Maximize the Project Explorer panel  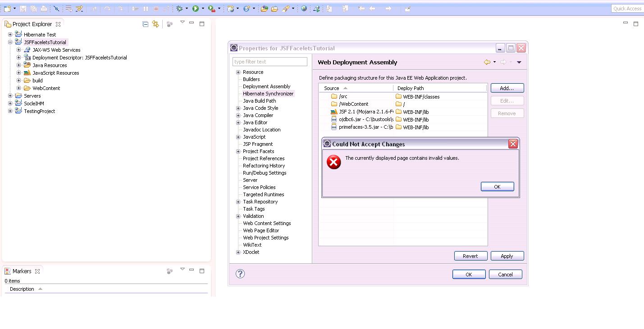pos(202,23)
